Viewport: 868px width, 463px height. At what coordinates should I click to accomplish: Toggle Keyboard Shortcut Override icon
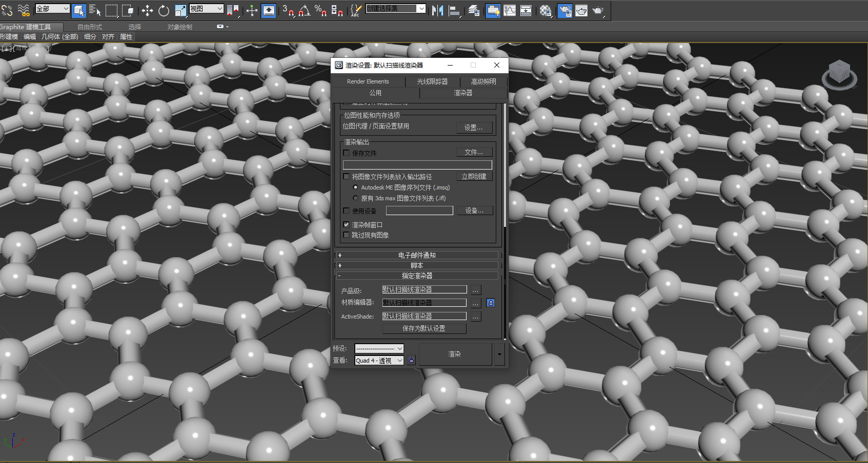pyautogui.click(x=269, y=10)
